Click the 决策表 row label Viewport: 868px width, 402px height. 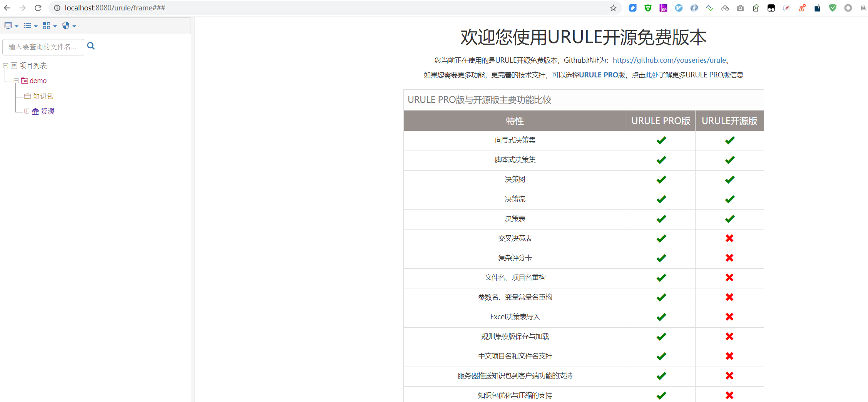pos(515,219)
